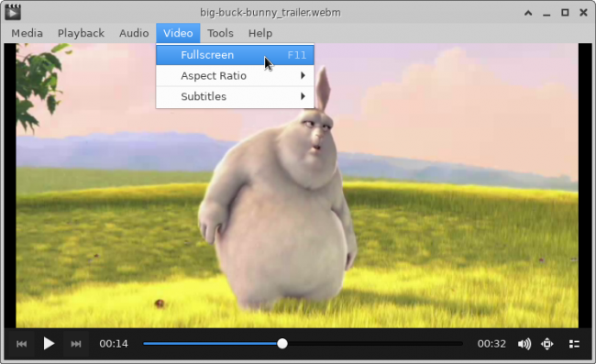
Task: Click the elapsed time 00:14
Action: tap(114, 344)
